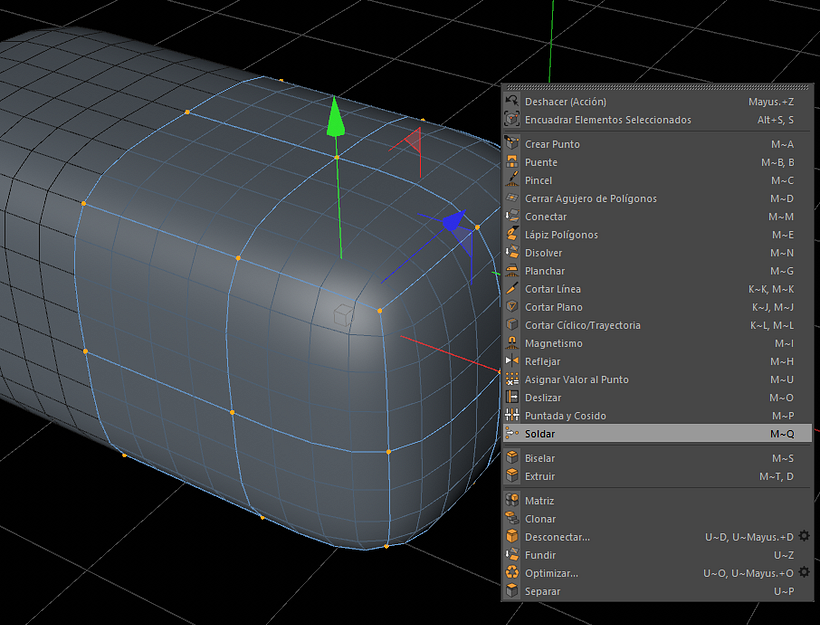Viewport: 820px width, 625px height.
Task: Click the Conectar icon
Action: 512,217
